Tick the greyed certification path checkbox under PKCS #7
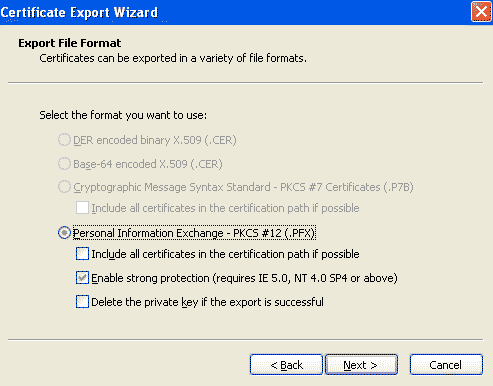Image resolution: width=493 pixels, height=386 pixels. tap(82, 208)
